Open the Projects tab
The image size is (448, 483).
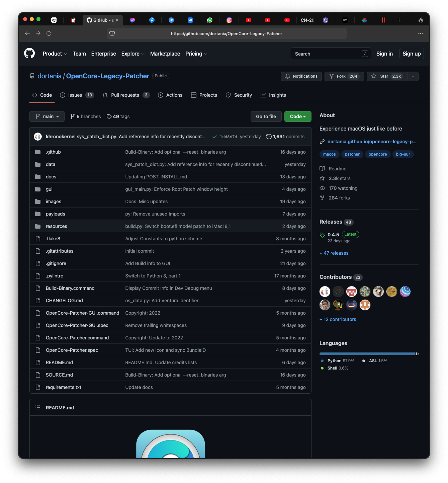[x=204, y=95]
